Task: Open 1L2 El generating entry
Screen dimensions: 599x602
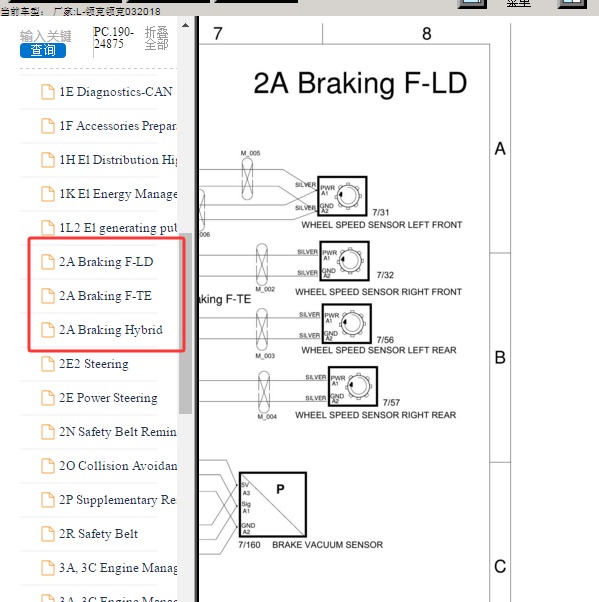Action: pos(118,228)
